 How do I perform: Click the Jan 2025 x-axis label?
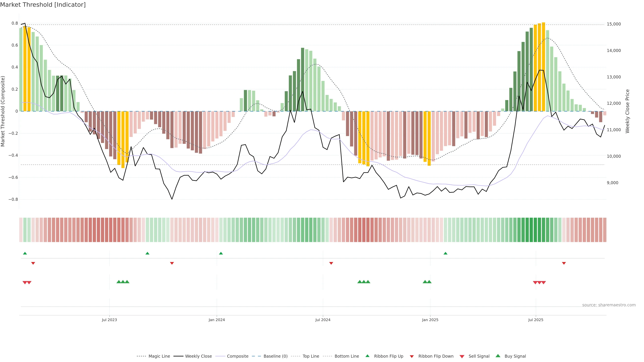pos(430,320)
